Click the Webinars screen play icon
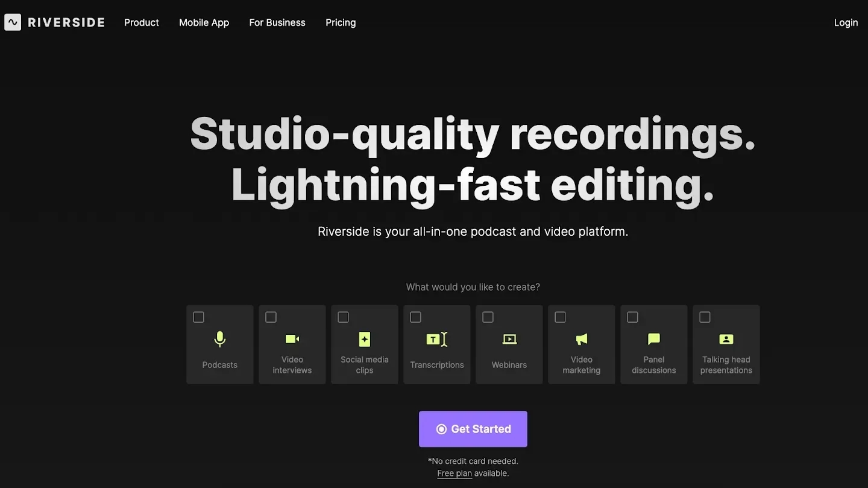Screen dimensions: 868x488 pos(509,339)
